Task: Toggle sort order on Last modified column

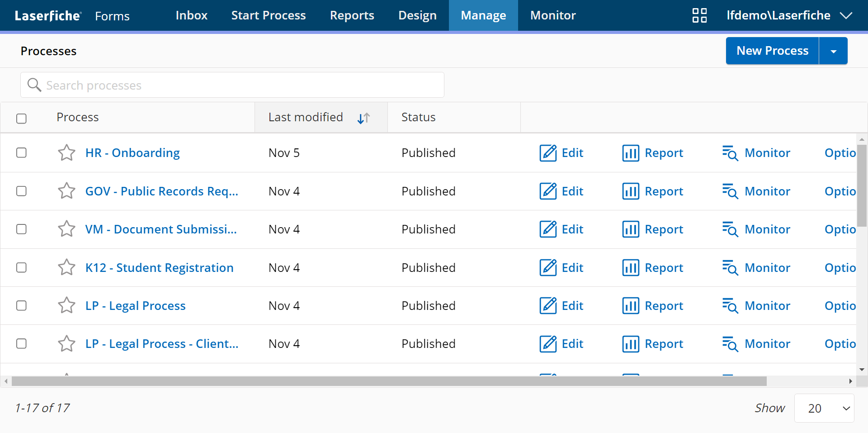Action: 363,118
